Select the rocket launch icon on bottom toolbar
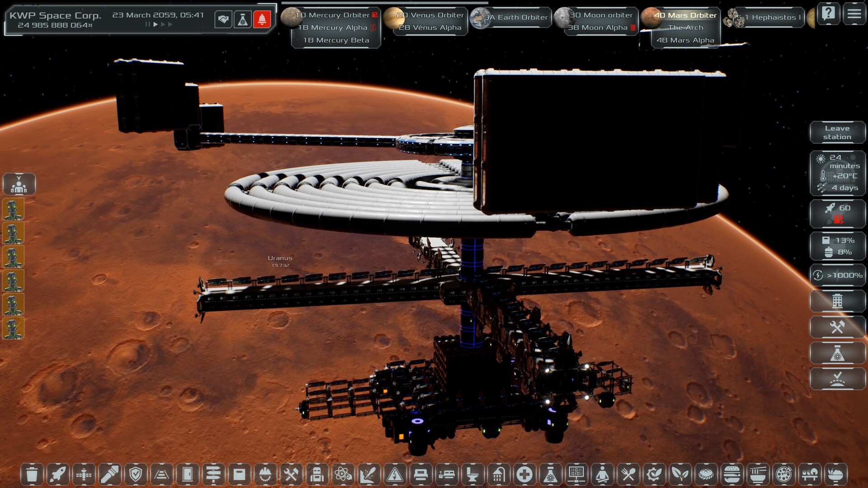Image resolution: width=868 pixels, height=488 pixels. click(x=58, y=474)
